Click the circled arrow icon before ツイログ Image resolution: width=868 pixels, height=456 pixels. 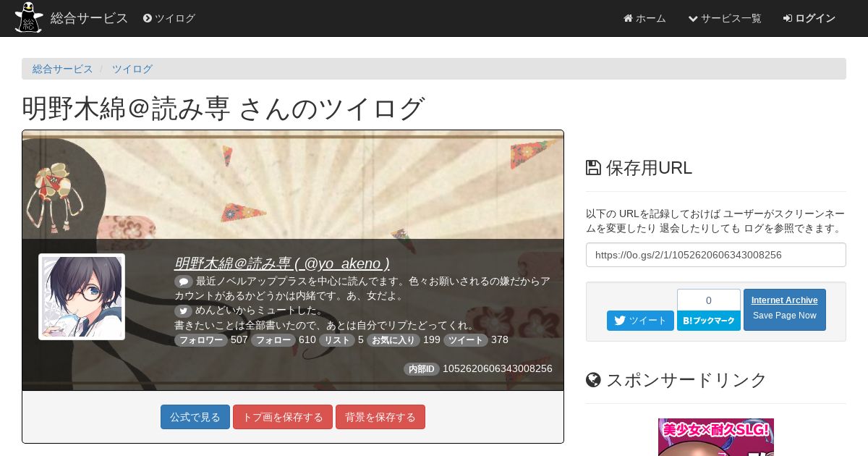point(148,18)
